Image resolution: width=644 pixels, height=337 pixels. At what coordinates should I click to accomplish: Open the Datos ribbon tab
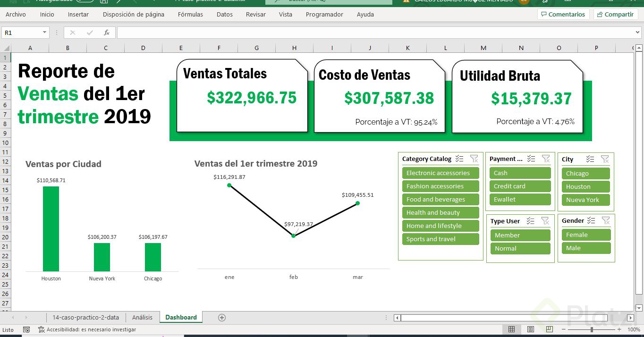pos(225,15)
